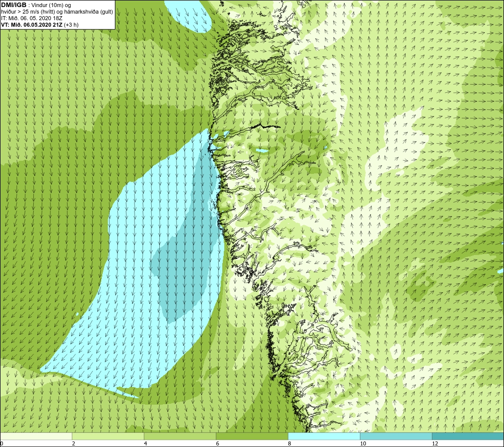
Task: Click the light green 2–4 m/s color swatch
Action: click(x=108, y=436)
